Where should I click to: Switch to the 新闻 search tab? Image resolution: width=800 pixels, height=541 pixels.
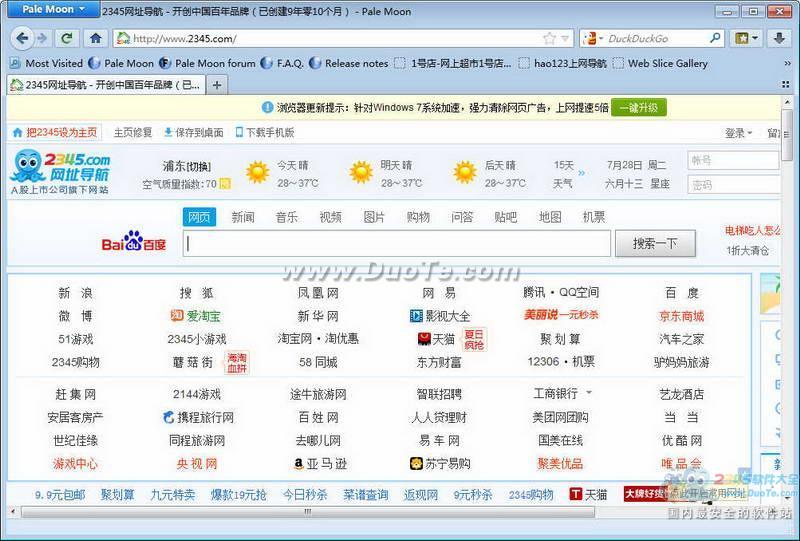(243, 217)
